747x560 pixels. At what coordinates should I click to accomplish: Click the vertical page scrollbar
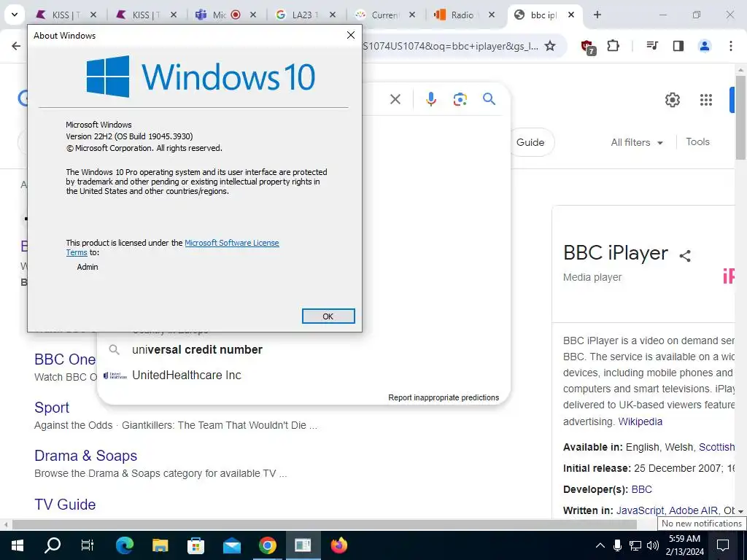pyautogui.click(x=741, y=117)
